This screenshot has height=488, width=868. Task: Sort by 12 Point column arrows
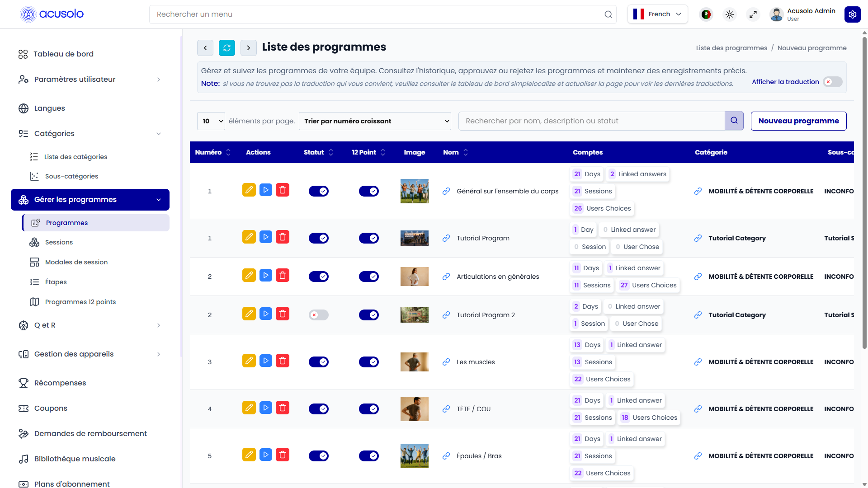(383, 152)
